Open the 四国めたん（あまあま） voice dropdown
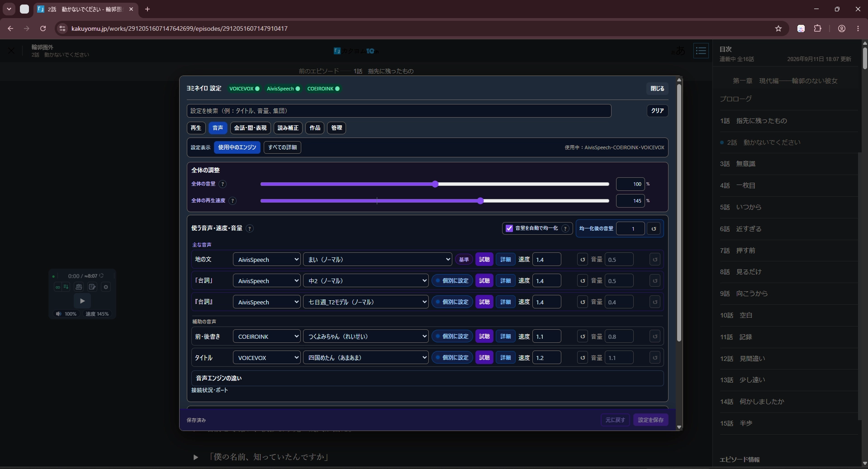This screenshot has width=868, height=469. (365, 358)
